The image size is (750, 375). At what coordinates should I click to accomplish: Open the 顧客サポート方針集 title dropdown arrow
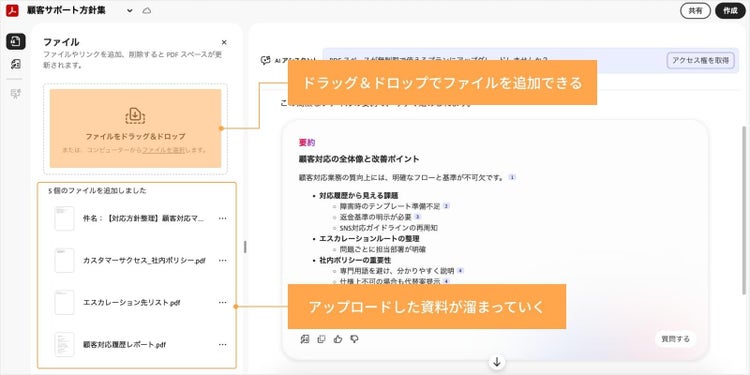(130, 11)
